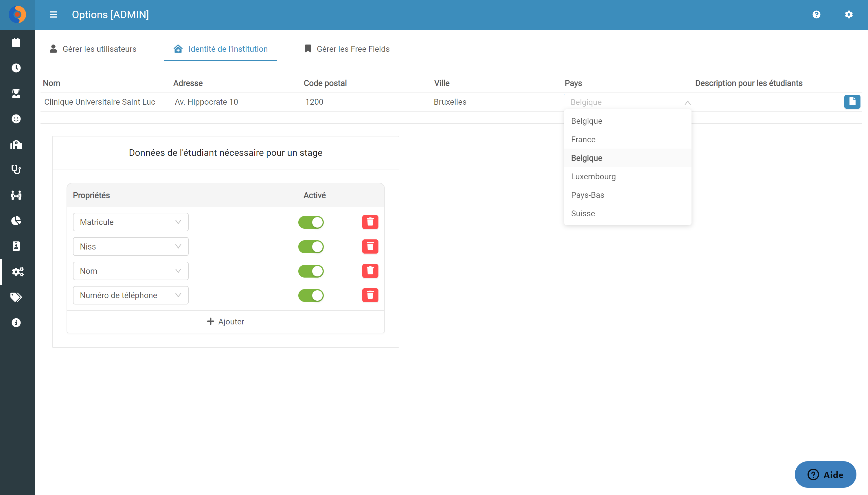Open the tags icon in sidebar
Image resolution: width=868 pixels, height=495 pixels.
coord(16,297)
